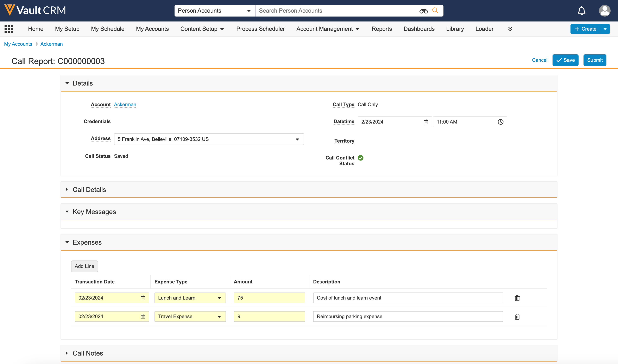Delete the Lunch and Learn expense line
Image resolution: width=618 pixels, height=364 pixels.
pyautogui.click(x=517, y=298)
